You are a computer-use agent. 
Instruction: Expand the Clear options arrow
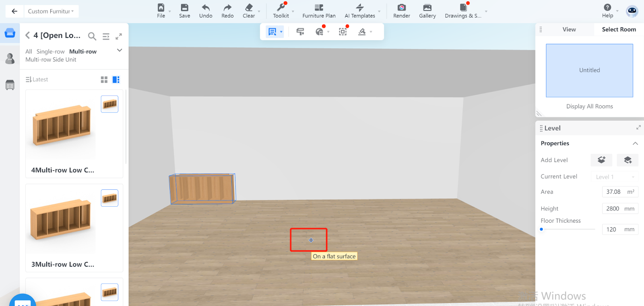(259, 11)
